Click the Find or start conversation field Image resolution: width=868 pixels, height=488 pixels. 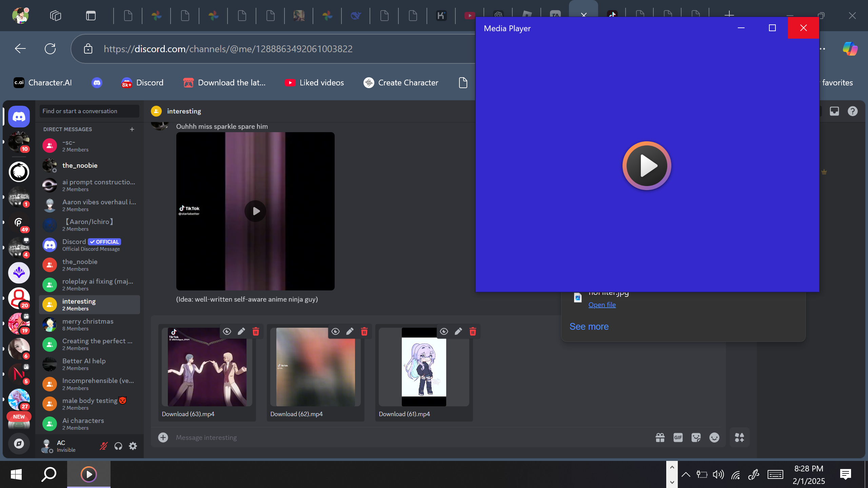pyautogui.click(x=89, y=111)
